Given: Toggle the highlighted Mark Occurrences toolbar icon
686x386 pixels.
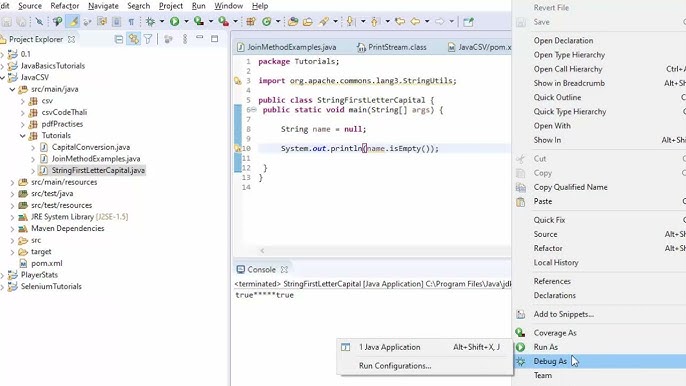Looking at the screenshot, I should point(73,21).
